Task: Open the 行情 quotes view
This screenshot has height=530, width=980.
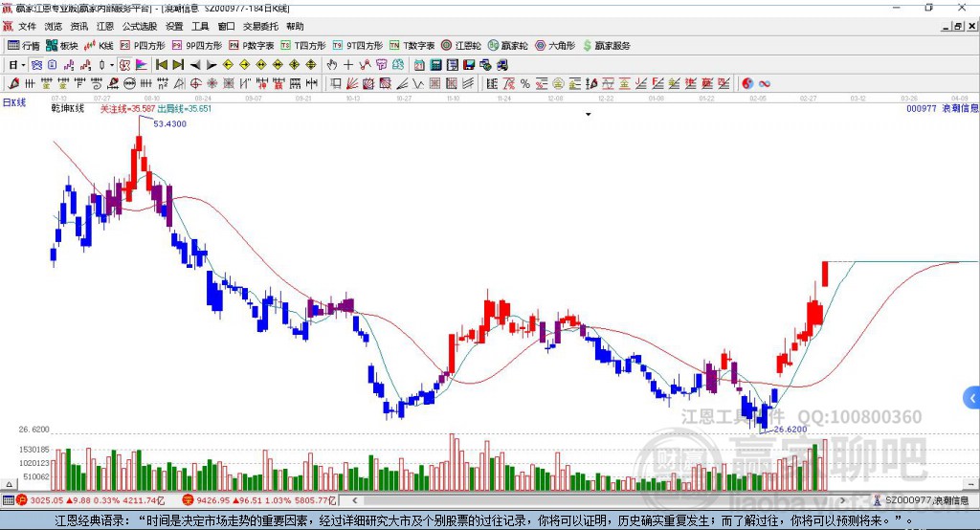Action: (x=23, y=46)
